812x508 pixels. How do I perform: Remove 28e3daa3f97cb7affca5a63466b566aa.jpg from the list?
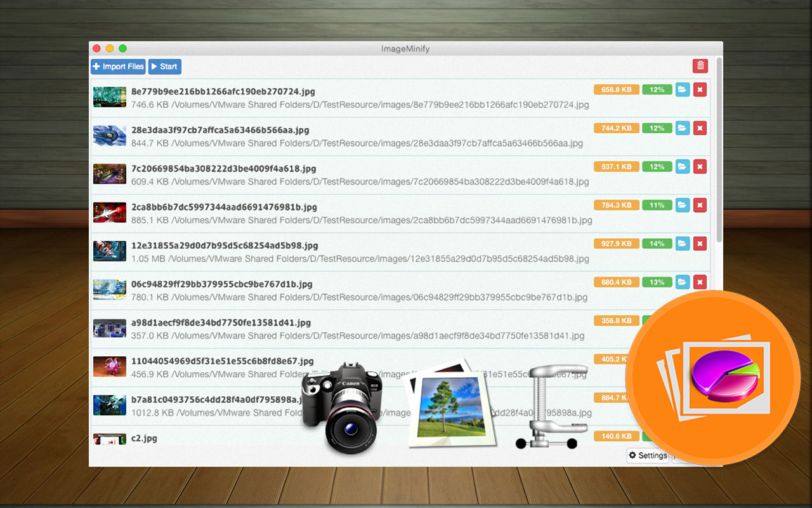[x=700, y=128]
